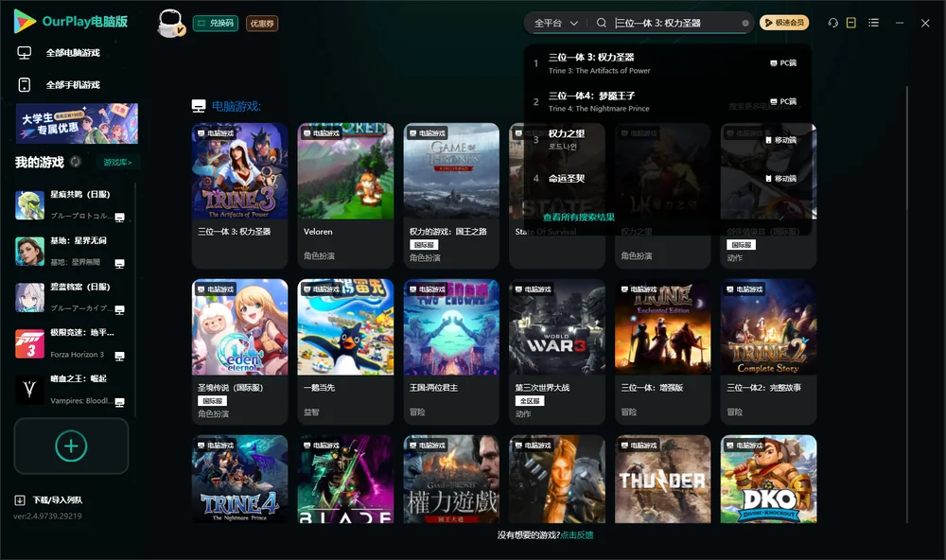Viewport: 946px width, 560px height.
Task: Click 国际服 tag on 权力的游戏 card
Action: [x=424, y=245]
